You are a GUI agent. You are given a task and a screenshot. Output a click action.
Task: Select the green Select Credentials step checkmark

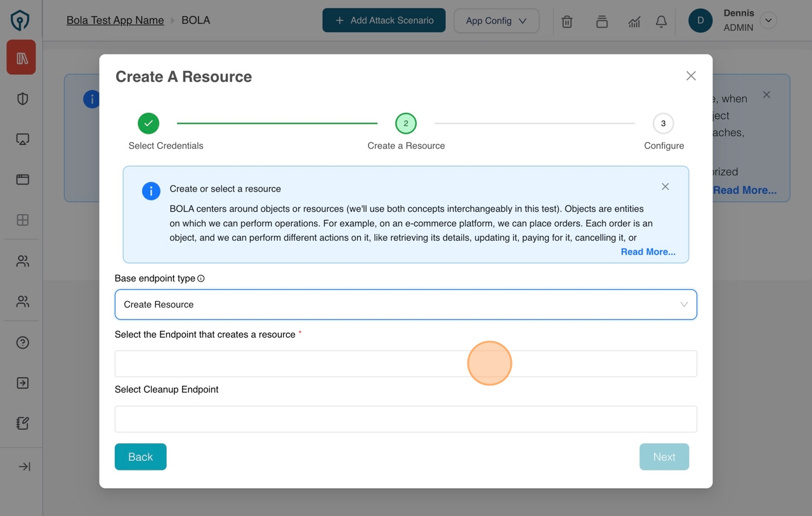[x=148, y=123]
